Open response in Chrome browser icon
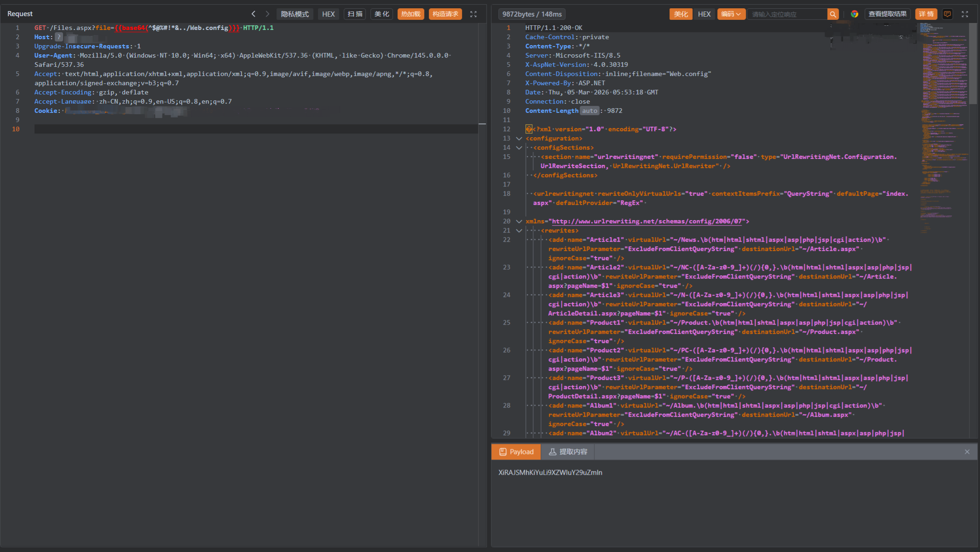The width and height of the screenshot is (980, 552). click(854, 14)
